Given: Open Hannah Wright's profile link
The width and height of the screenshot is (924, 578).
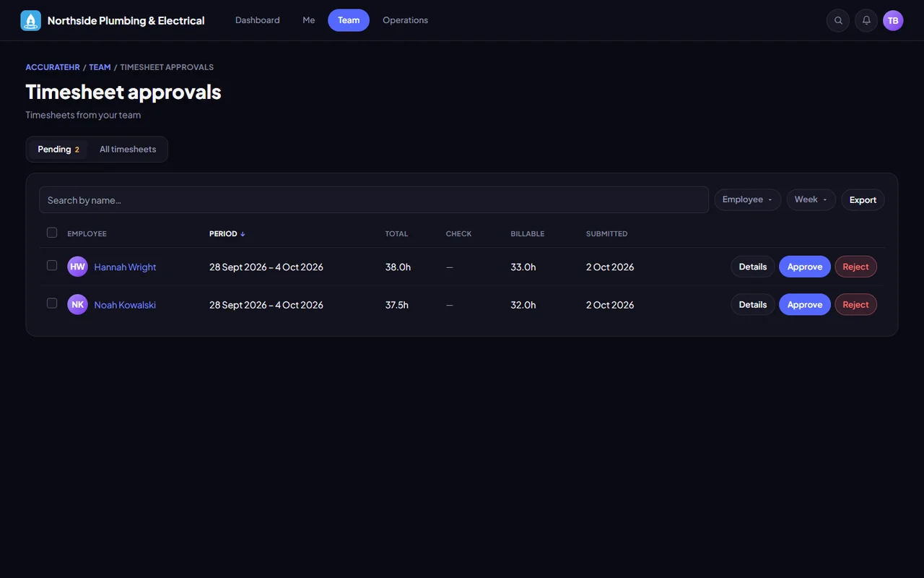Looking at the screenshot, I should pyautogui.click(x=125, y=267).
